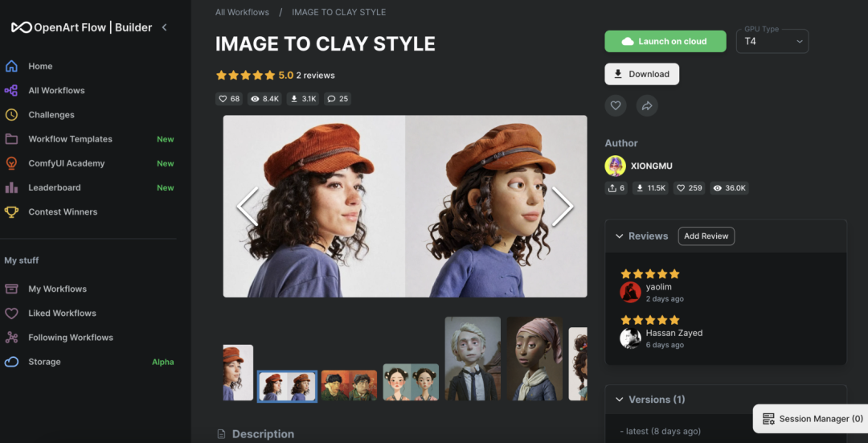Click the OpenArt Flow infinity logo
This screenshot has height=443, width=868.
(x=22, y=27)
